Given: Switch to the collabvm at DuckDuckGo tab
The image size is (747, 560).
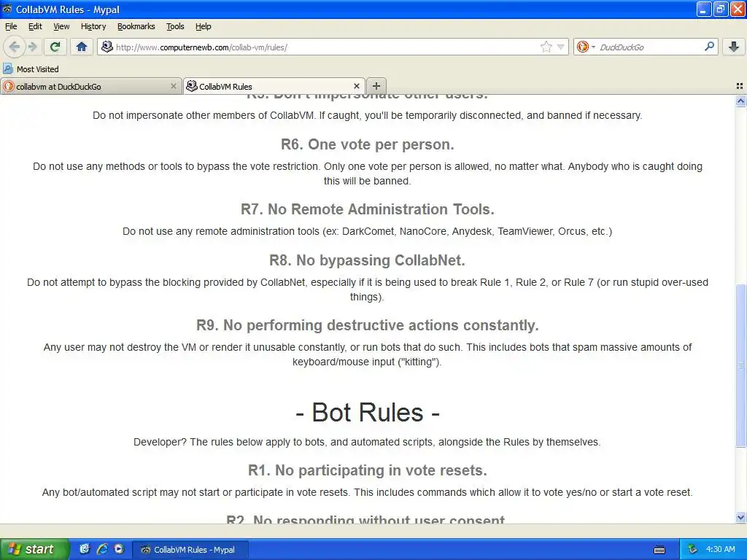Looking at the screenshot, I should [90, 86].
